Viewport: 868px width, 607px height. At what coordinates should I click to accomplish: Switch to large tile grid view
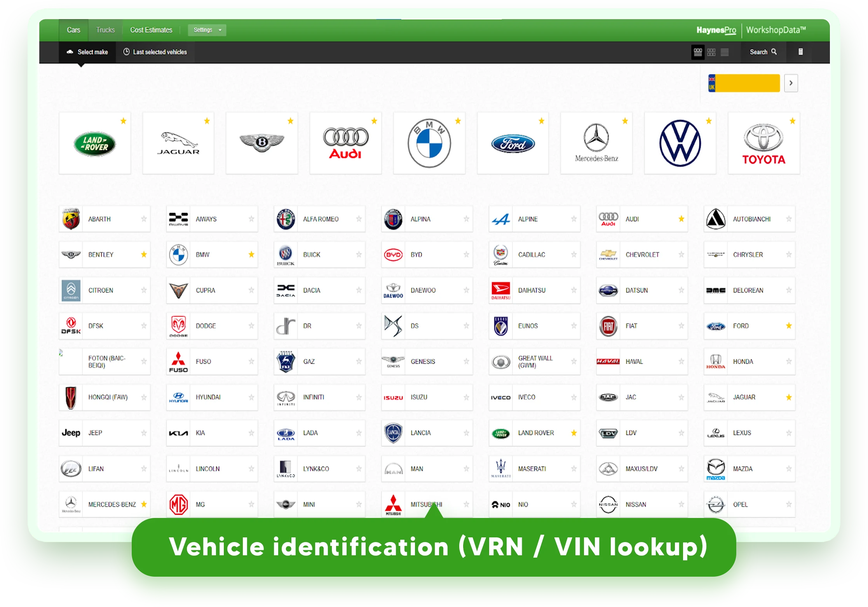pos(698,52)
